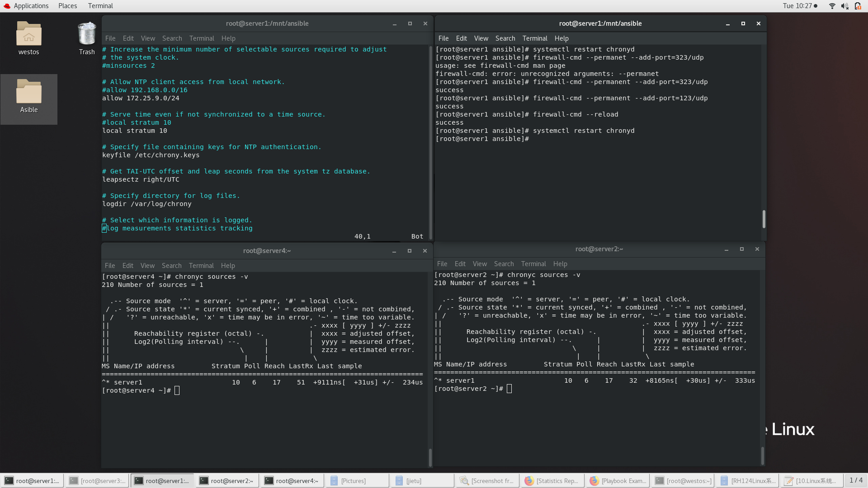868x488 pixels.
Task: Open the westos home folder icon
Action: [28, 35]
